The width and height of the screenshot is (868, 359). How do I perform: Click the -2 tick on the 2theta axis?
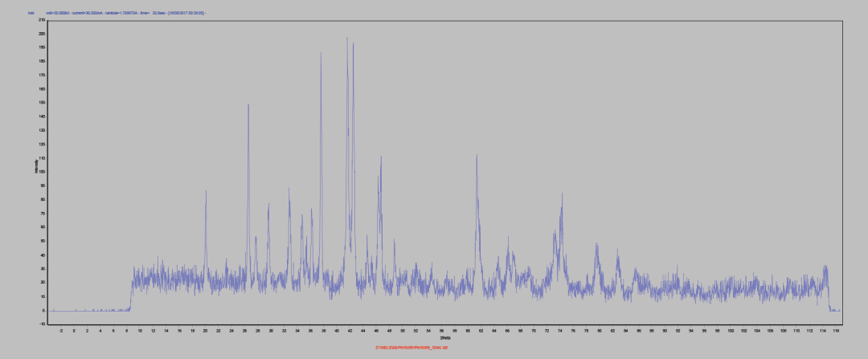(61, 330)
